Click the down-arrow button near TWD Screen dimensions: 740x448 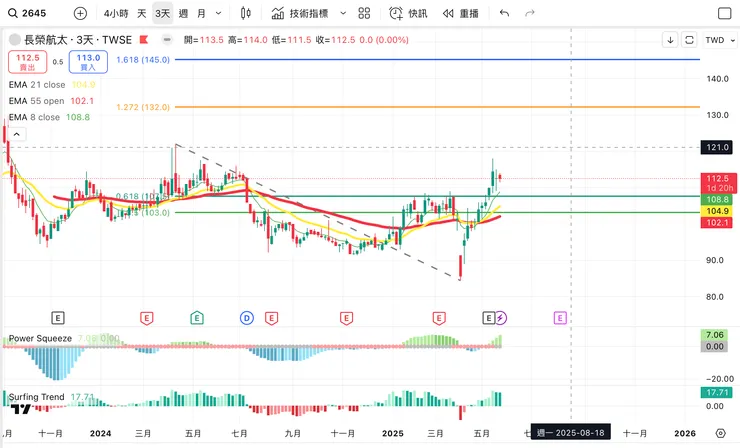[670, 40]
